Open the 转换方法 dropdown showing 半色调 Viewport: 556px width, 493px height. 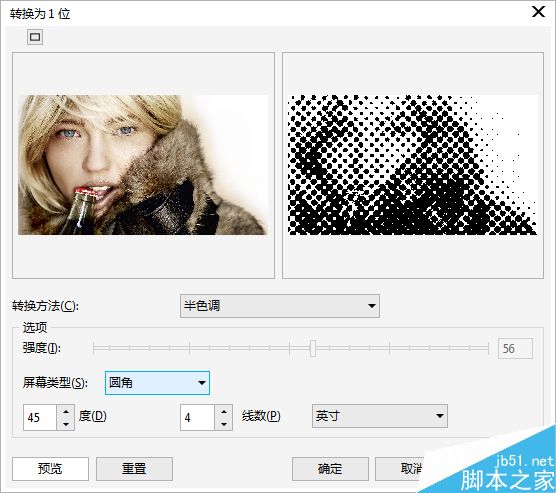point(279,306)
